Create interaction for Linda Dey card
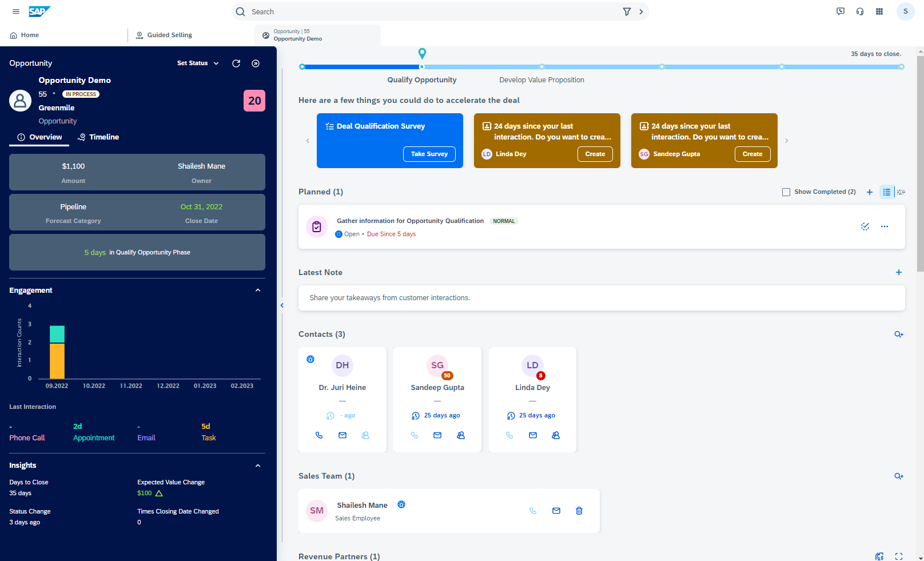 (x=595, y=154)
